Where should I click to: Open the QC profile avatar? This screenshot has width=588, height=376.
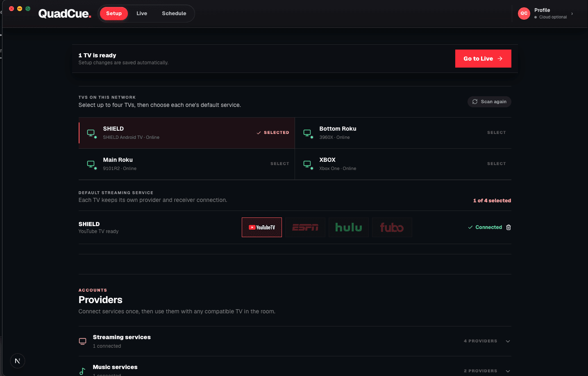[x=524, y=14]
